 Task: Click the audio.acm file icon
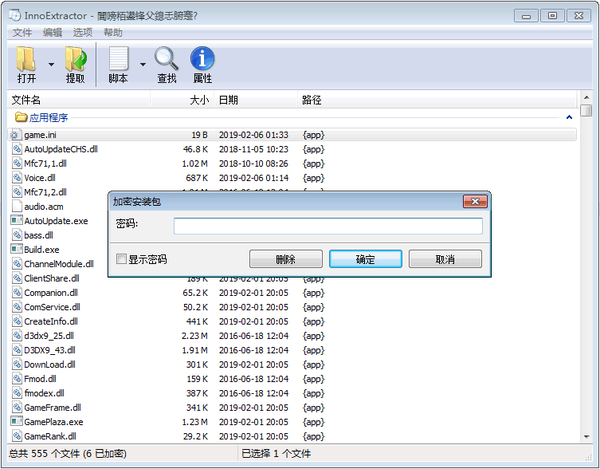click(17, 207)
